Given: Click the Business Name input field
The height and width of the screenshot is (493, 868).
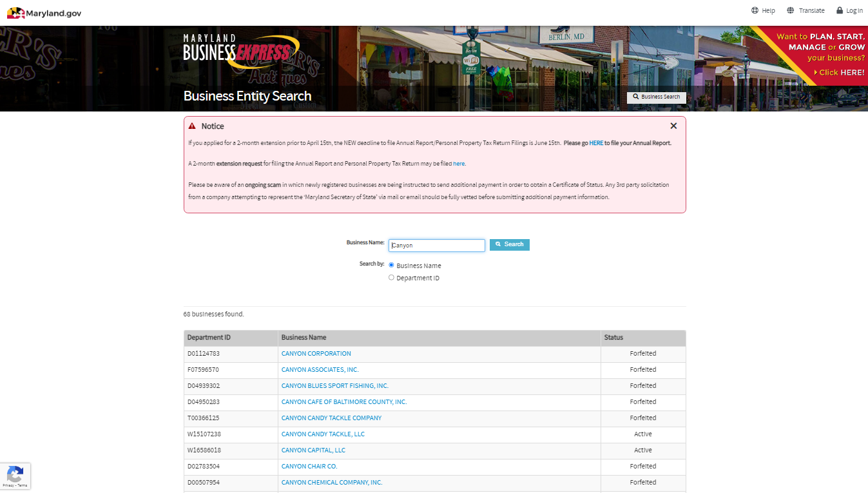Looking at the screenshot, I should pos(437,245).
